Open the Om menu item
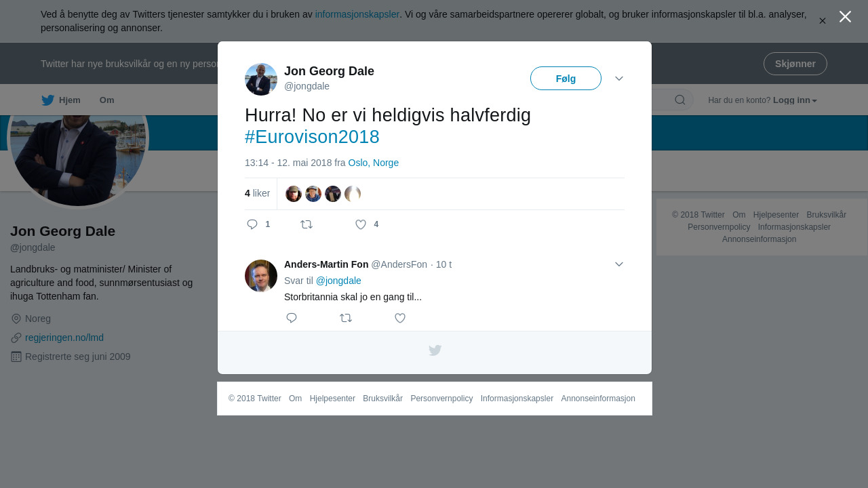Screen dimensions: 868x488 (x=106, y=100)
